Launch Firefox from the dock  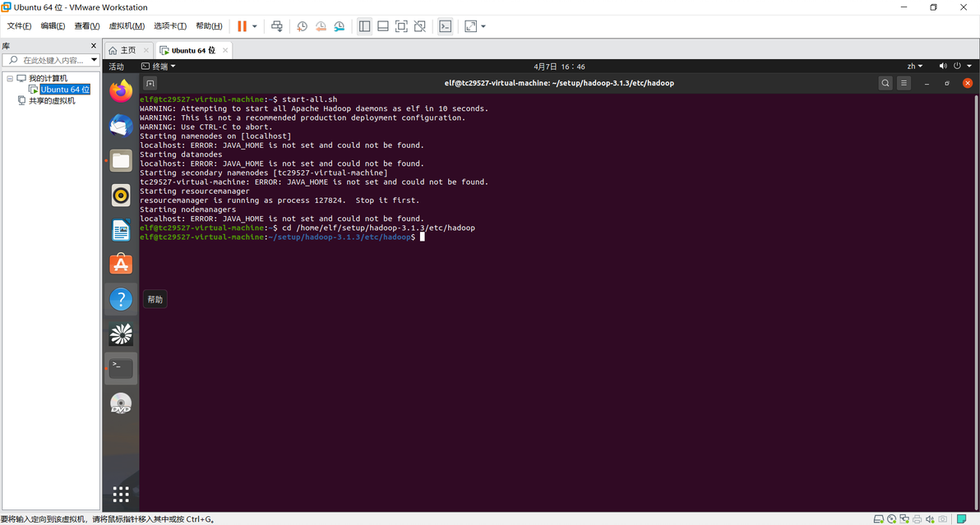(x=121, y=91)
